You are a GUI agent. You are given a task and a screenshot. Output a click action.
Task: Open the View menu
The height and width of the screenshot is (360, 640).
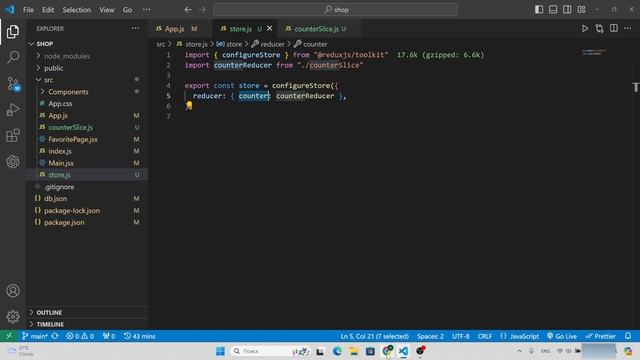pos(107,9)
